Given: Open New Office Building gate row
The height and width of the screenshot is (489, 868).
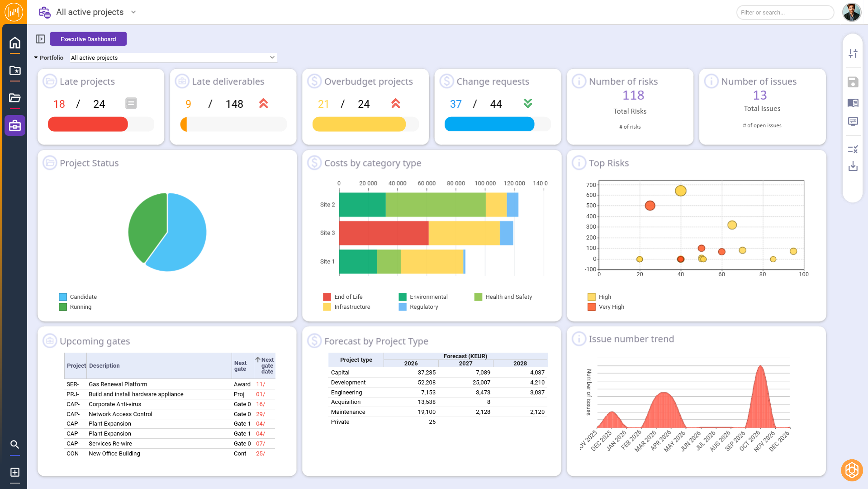Looking at the screenshot, I should (169, 453).
